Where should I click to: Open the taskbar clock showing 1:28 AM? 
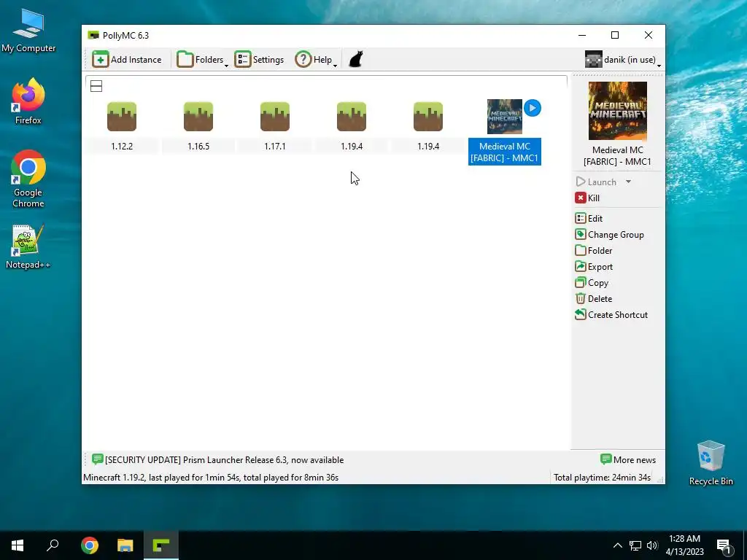pos(684,545)
